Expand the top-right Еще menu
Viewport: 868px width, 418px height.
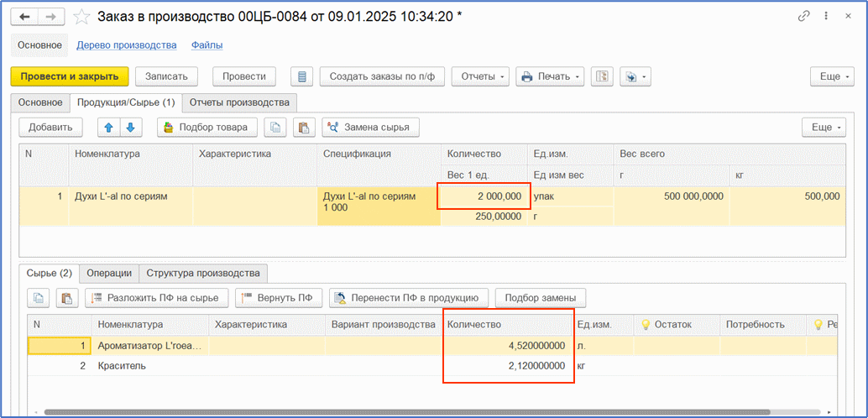(x=831, y=76)
